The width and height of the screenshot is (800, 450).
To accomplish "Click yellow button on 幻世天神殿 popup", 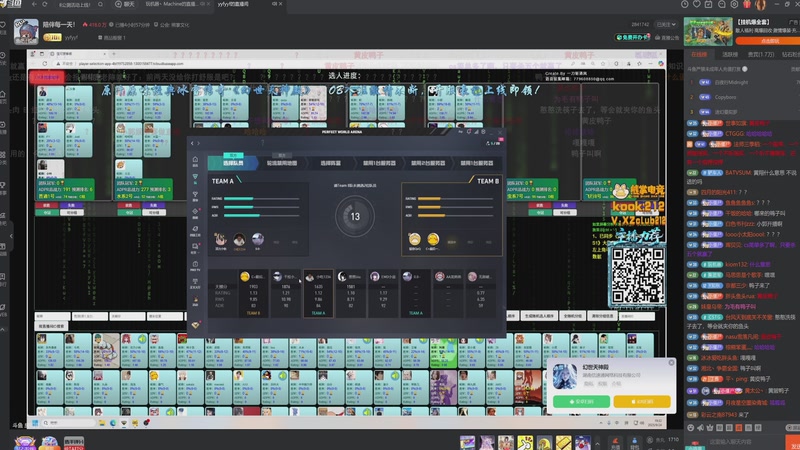I will pyautogui.click(x=642, y=402).
